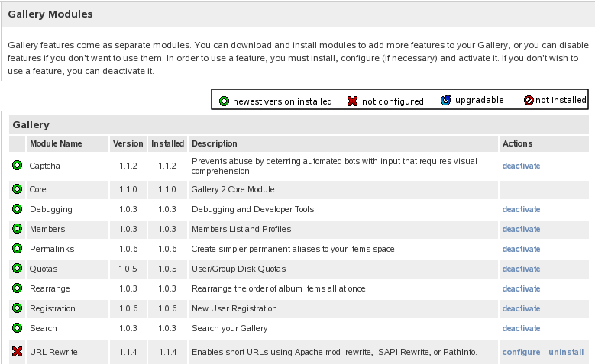Select the Members module name
Viewport: 595px width, 364px height.
point(47,229)
